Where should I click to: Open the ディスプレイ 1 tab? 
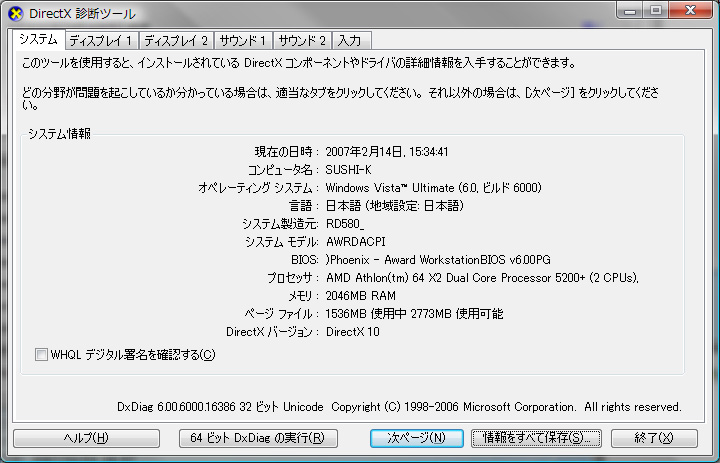point(101,41)
